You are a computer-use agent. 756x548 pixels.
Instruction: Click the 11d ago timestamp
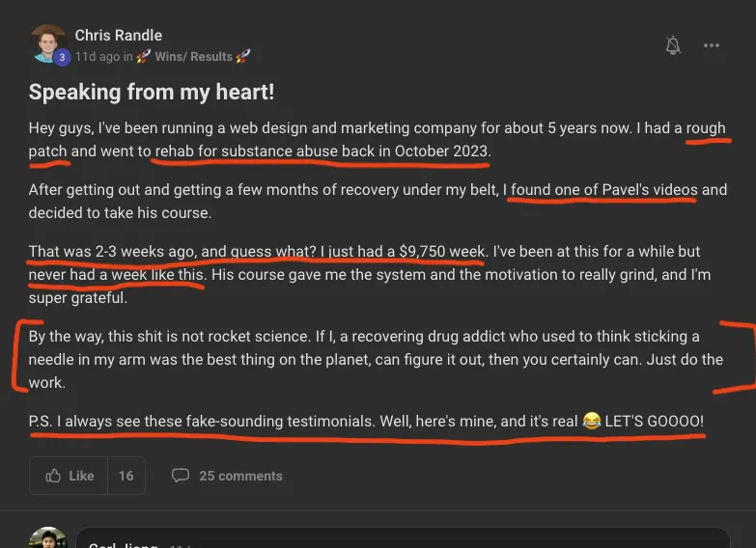point(98,57)
